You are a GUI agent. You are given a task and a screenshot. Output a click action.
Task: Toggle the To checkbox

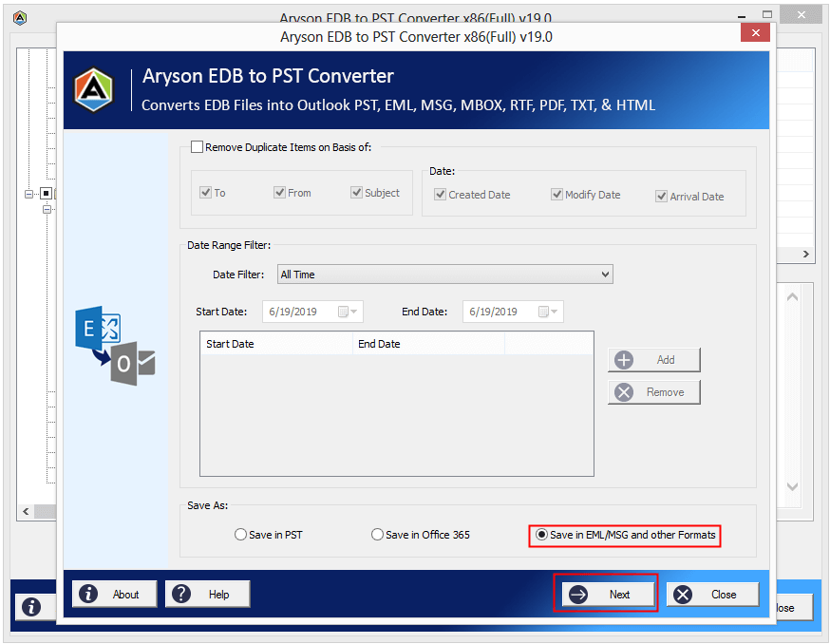coord(206,192)
